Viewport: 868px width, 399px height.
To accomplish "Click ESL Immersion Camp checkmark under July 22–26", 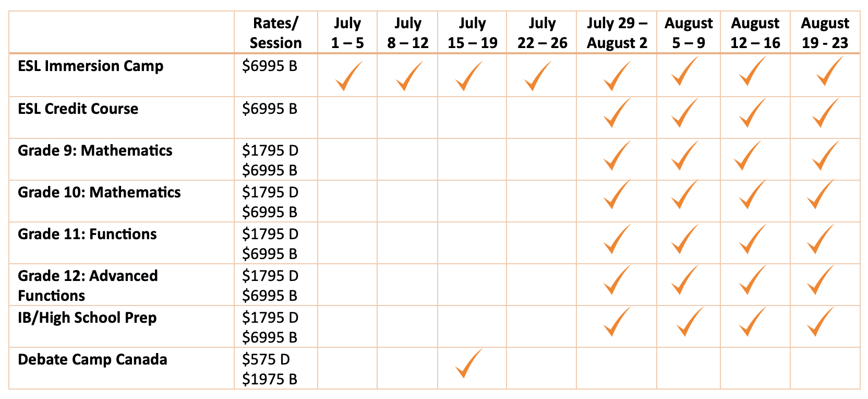I will point(537,76).
